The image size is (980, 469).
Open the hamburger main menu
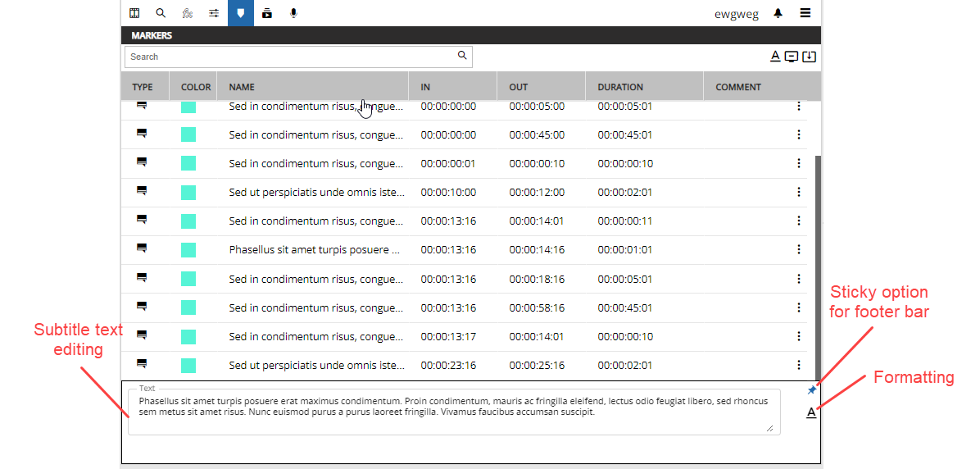pyautogui.click(x=805, y=13)
